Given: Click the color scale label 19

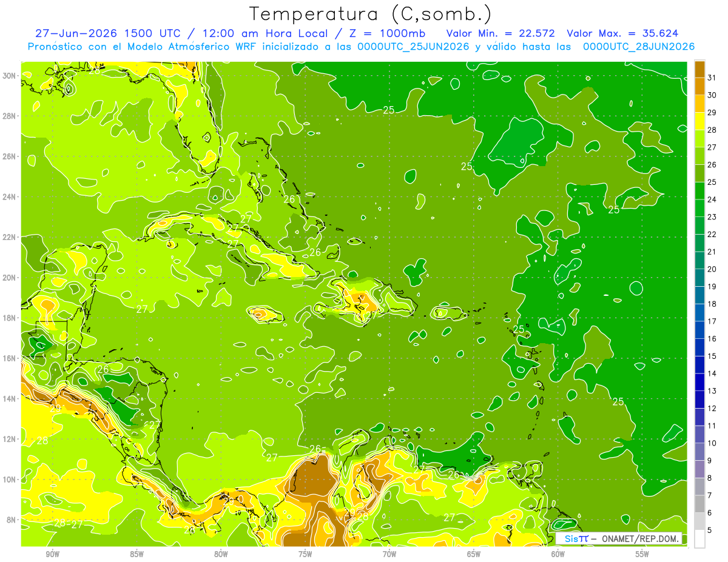Looking at the screenshot, I should [712, 287].
